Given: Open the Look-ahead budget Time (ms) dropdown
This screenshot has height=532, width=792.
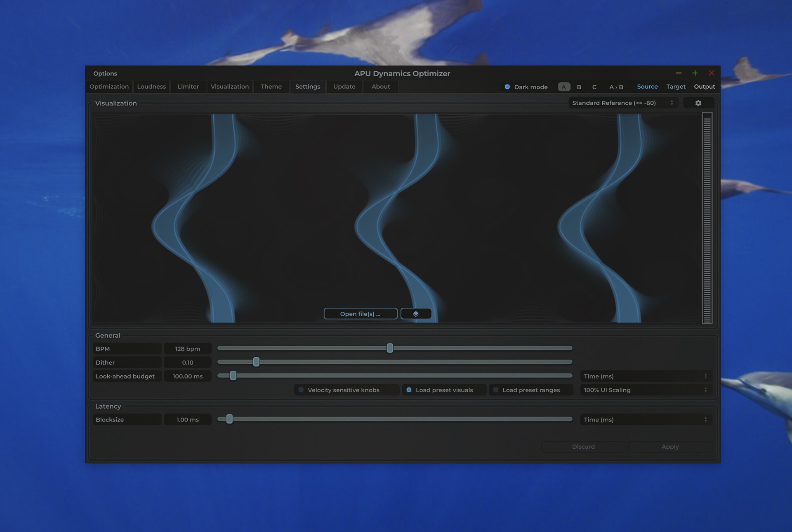Looking at the screenshot, I should [x=646, y=376].
